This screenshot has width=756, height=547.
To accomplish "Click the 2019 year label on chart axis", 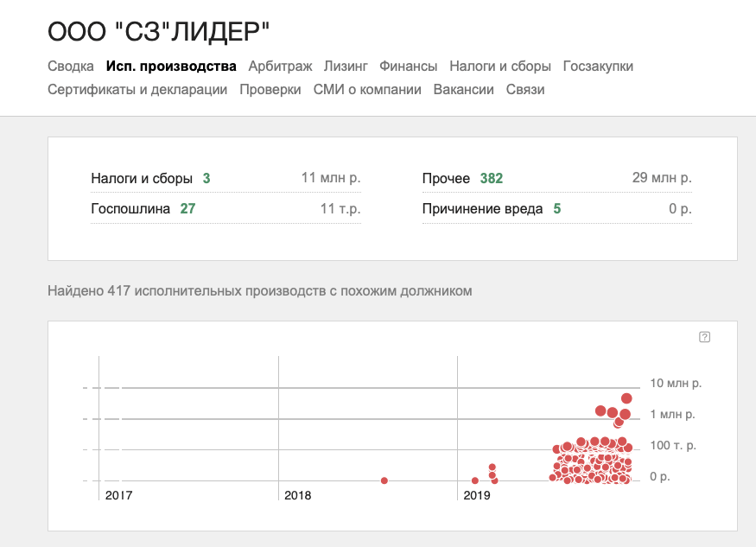I will tap(476, 495).
